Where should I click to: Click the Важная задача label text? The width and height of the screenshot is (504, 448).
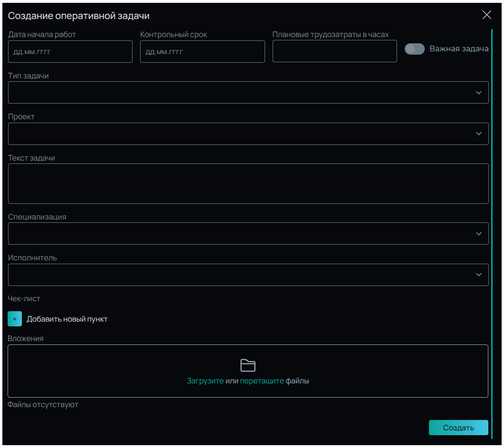coord(459,49)
